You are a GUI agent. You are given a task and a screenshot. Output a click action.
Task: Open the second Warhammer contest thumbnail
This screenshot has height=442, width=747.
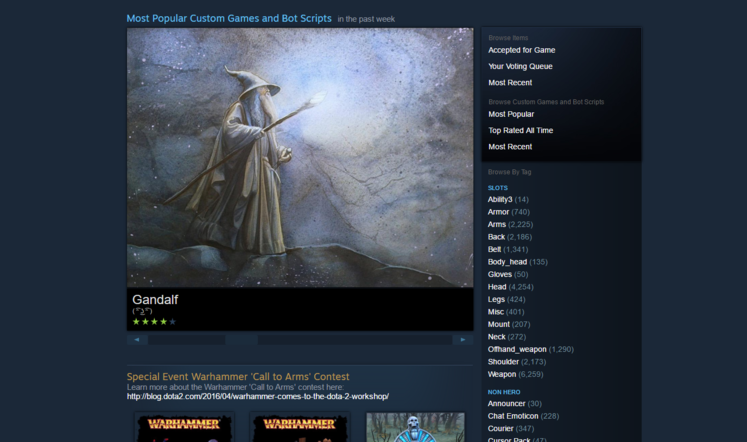coord(300,427)
